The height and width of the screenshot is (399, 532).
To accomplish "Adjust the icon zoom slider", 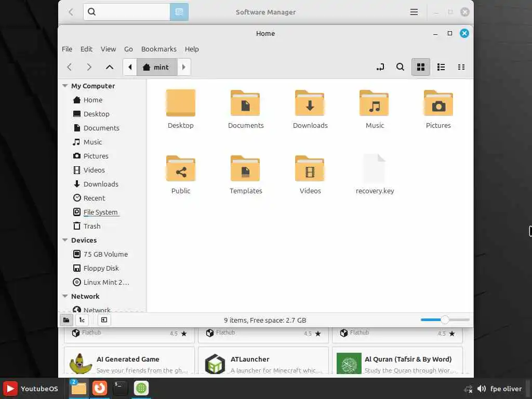I will (x=445, y=320).
